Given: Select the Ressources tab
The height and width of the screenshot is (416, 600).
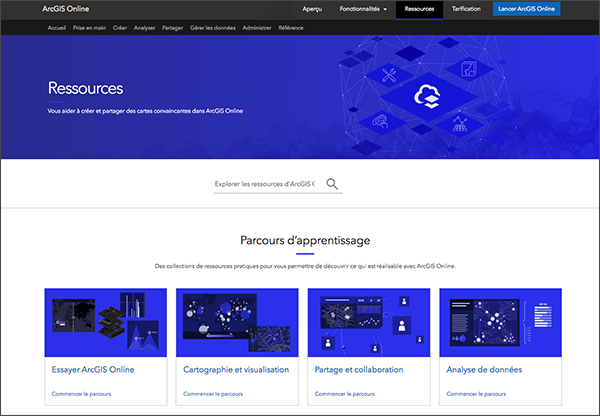Looking at the screenshot, I should tap(419, 9).
